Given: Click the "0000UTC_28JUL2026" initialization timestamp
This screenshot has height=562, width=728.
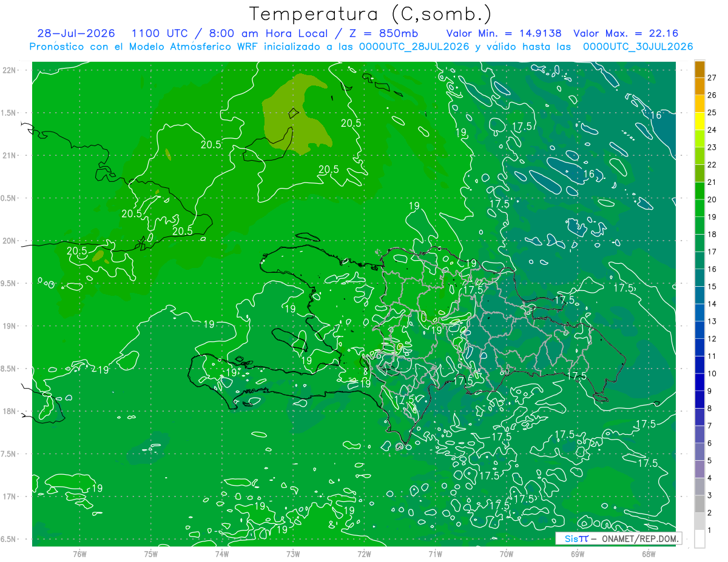Looking at the screenshot, I should pyautogui.click(x=414, y=47).
